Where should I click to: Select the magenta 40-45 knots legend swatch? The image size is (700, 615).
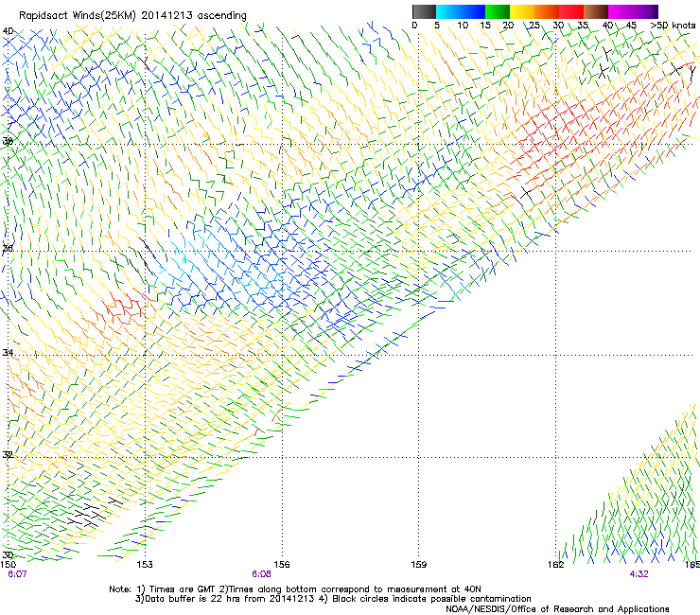pyautogui.click(x=621, y=11)
